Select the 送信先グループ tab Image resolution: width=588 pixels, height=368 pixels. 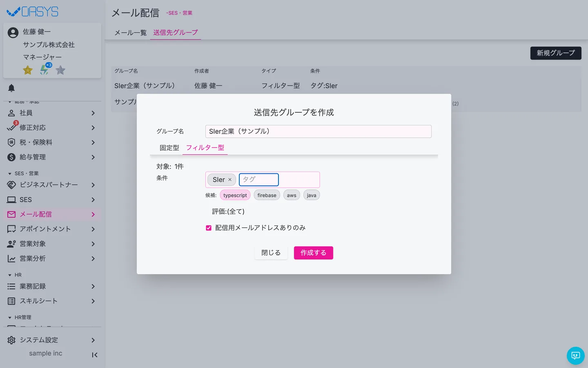coord(176,33)
